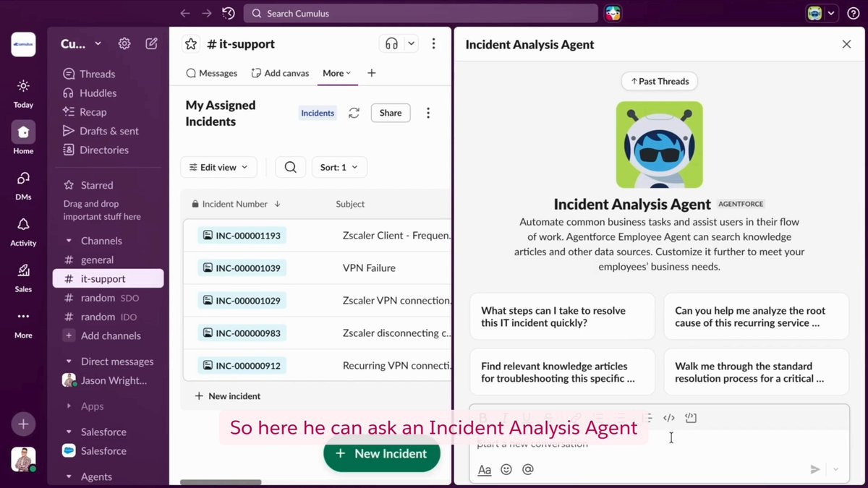Star the it-support channel
The image size is (868, 488).
[x=191, y=44]
